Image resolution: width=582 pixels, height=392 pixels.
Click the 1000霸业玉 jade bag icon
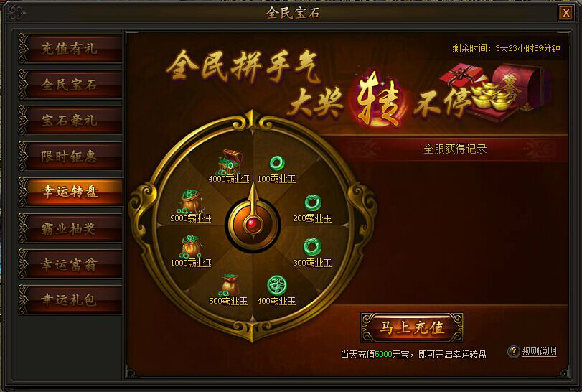tap(191, 246)
